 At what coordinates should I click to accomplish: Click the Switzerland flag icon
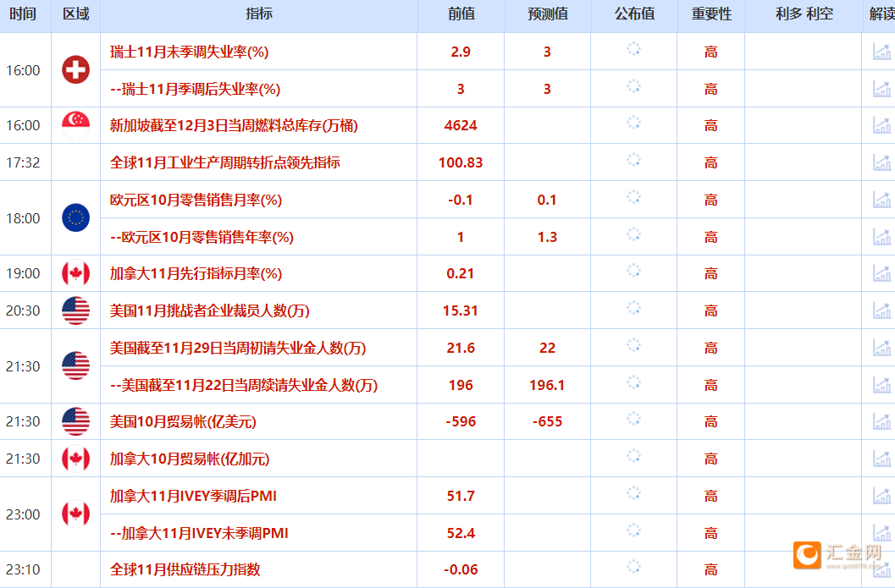[75, 70]
